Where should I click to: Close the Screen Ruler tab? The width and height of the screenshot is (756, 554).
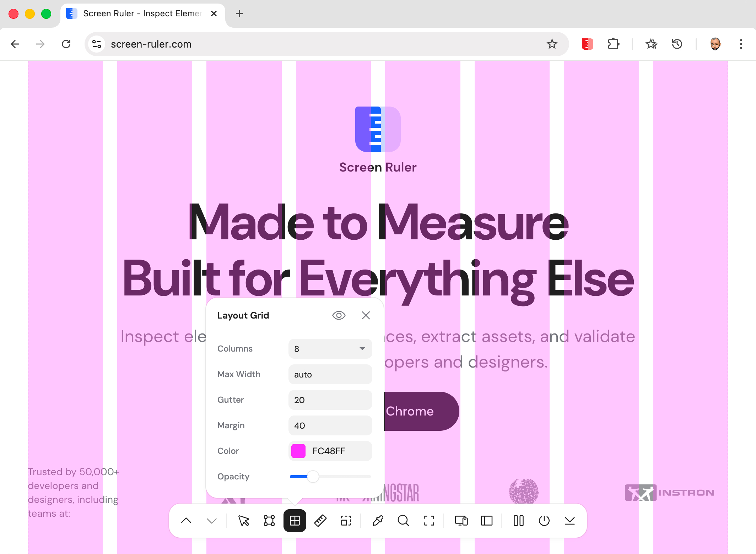214,13
